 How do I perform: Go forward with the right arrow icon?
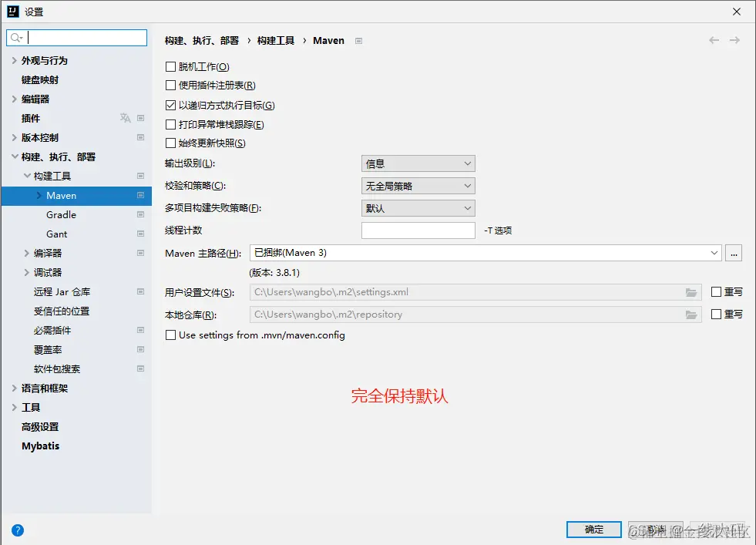(x=734, y=41)
